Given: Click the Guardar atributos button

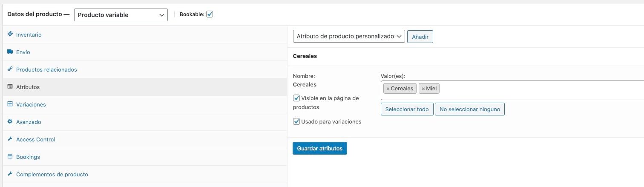Looking at the screenshot, I should [320, 148].
